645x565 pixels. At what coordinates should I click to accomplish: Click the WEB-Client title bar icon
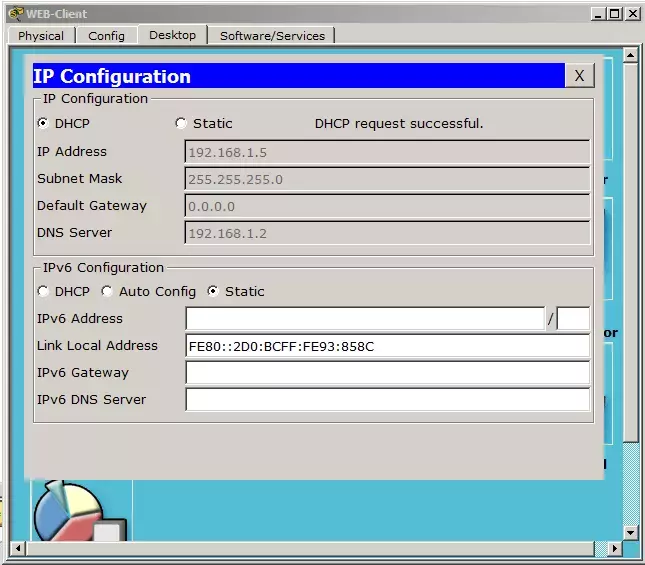(16, 13)
